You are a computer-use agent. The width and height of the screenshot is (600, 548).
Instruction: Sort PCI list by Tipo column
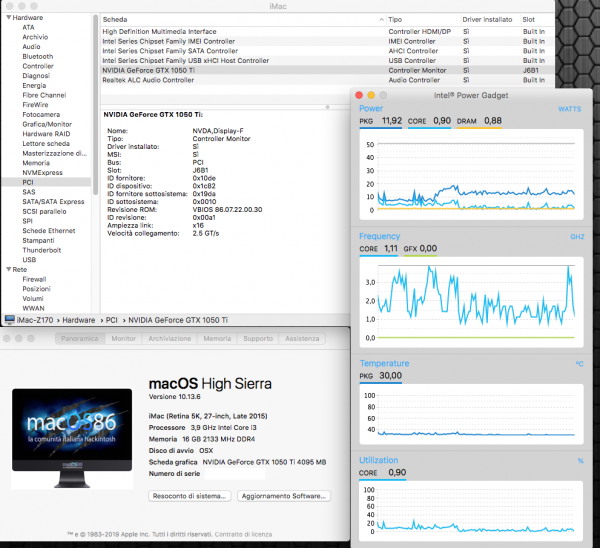(x=423, y=20)
